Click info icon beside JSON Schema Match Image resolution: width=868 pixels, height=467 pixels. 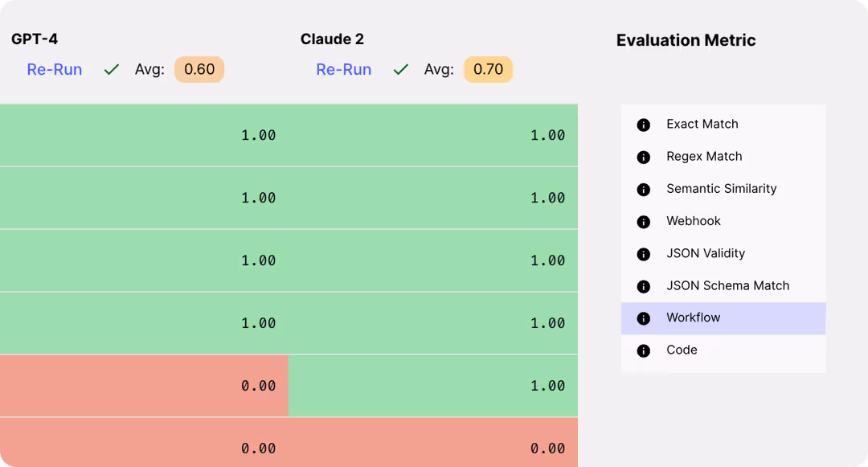click(643, 286)
